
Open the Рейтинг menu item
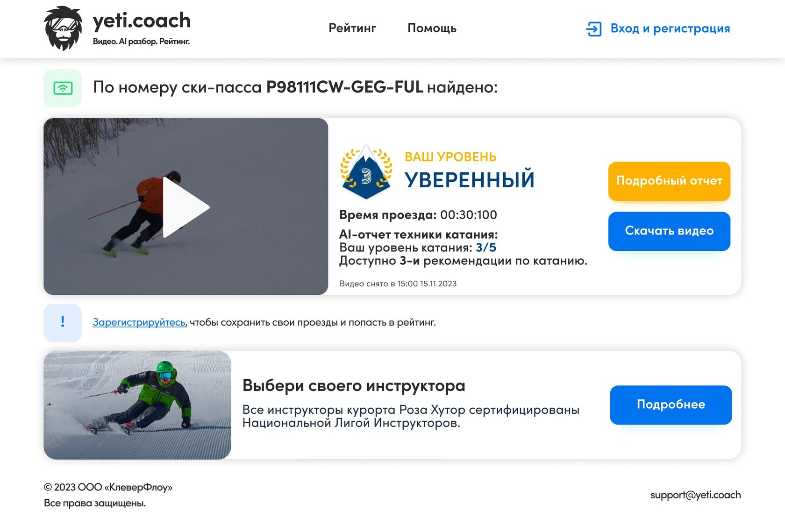pos(352,28)
